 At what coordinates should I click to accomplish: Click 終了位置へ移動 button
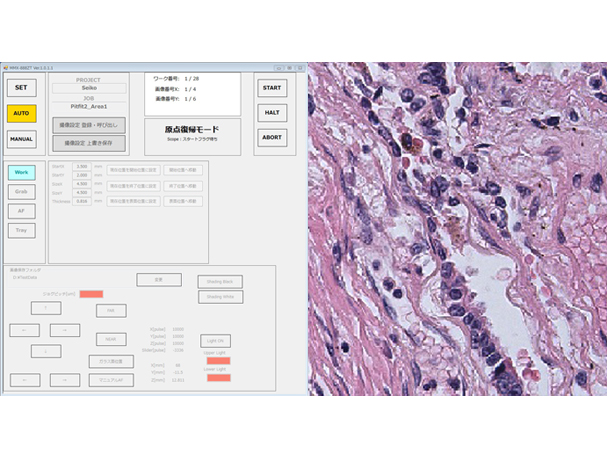pos(183,186)
